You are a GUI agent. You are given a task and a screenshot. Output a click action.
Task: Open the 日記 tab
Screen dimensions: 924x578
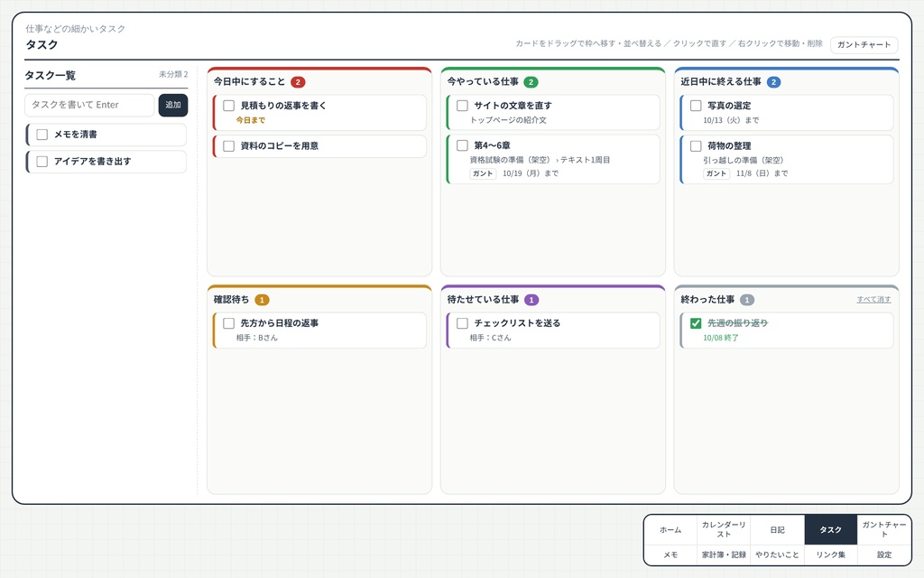[777, 529]
